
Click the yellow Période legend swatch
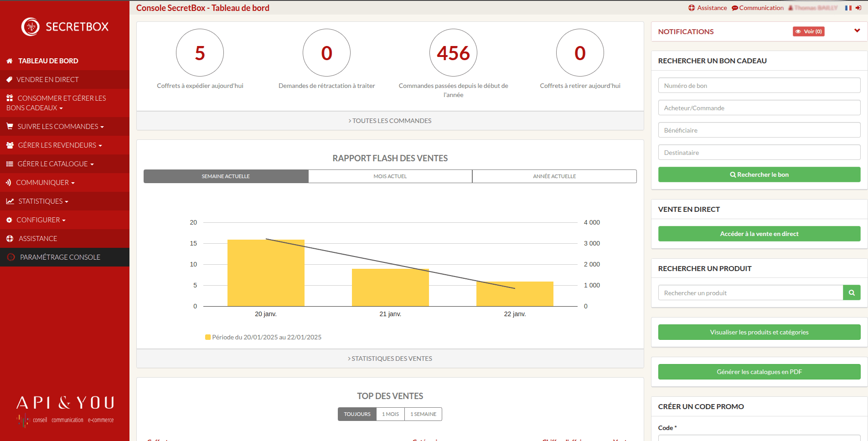[208, 338]
